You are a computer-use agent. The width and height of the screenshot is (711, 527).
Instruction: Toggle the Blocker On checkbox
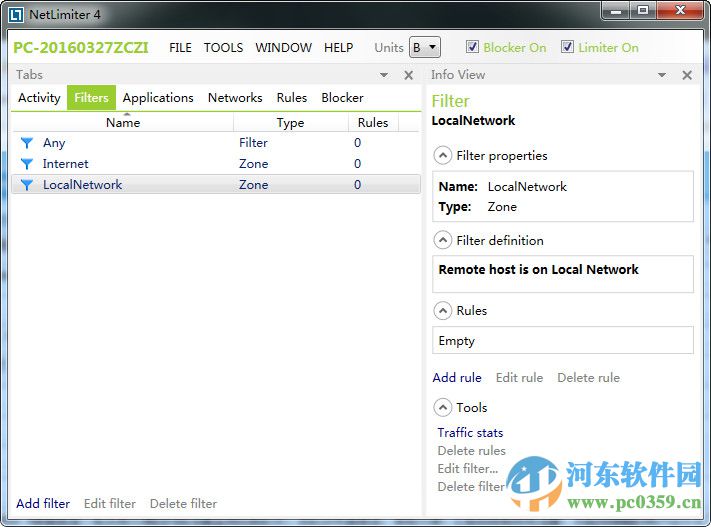(472, 47)
